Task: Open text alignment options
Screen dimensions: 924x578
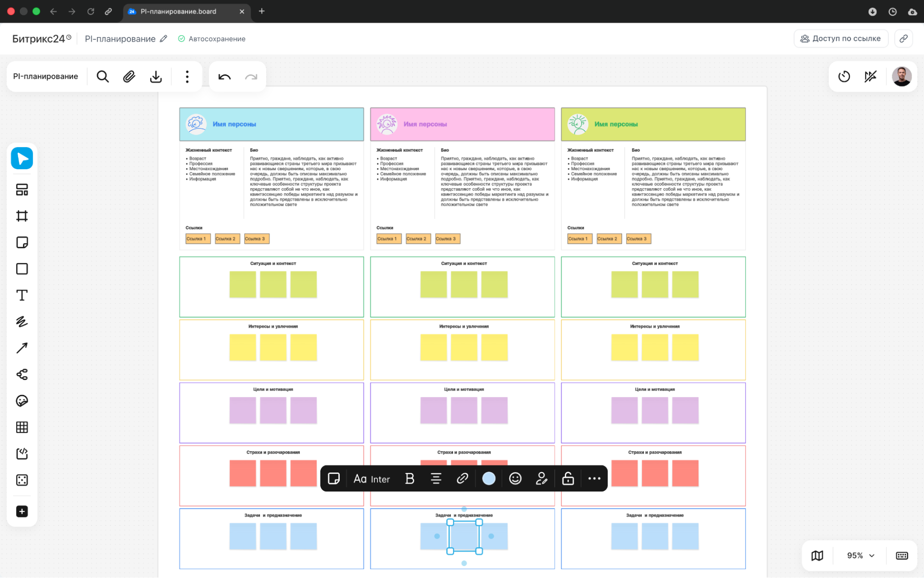Action: 436,479
